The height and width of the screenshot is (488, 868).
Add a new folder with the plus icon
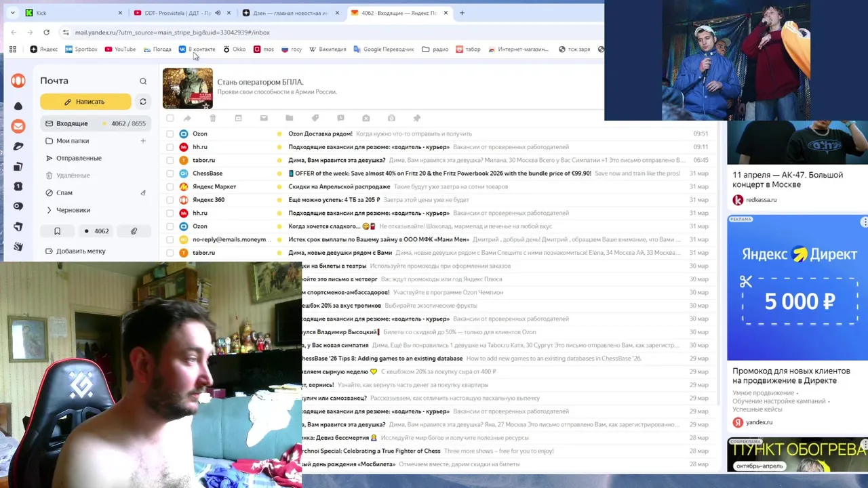[x=143, y=141]
